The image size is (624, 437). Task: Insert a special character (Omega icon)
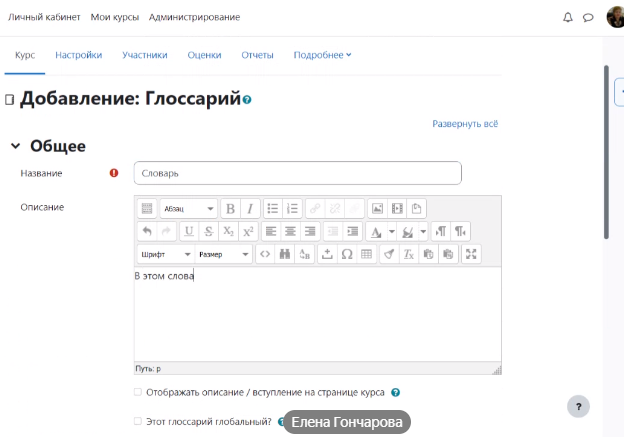[347, 254]
